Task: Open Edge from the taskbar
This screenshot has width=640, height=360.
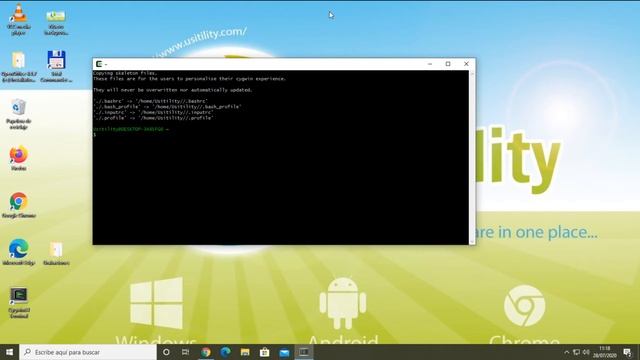Action: 225,352
